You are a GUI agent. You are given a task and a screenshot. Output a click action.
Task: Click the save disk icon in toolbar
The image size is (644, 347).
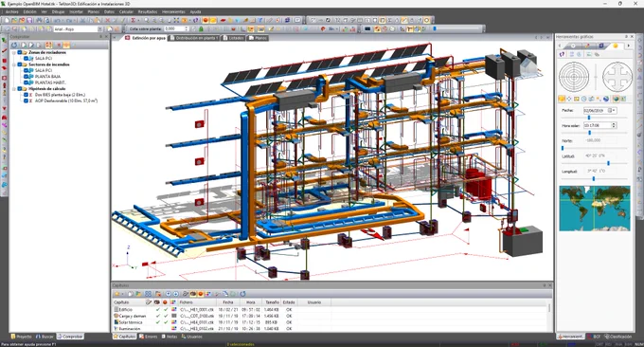(x=29, y=20)
